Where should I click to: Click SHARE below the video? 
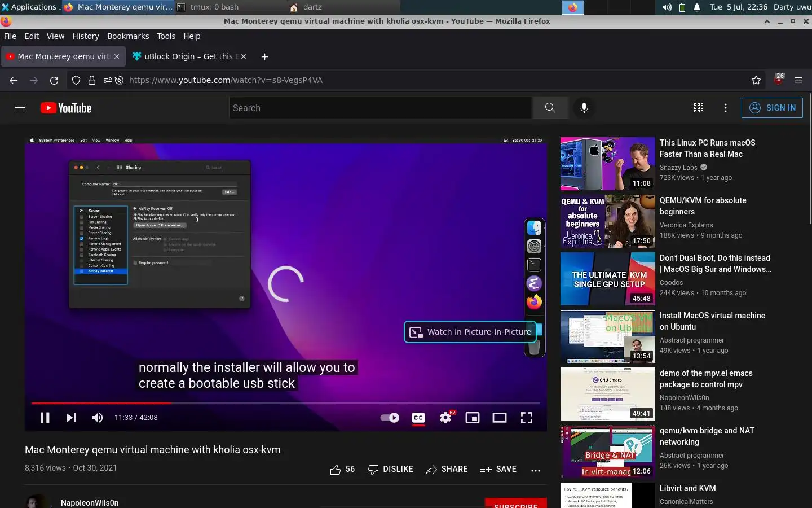[447, 469]
